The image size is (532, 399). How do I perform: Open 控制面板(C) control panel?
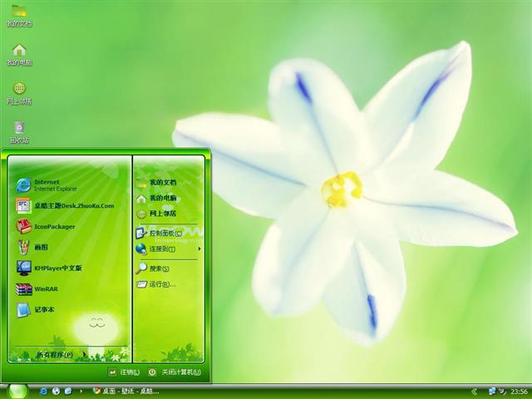click(x=159, y=233)
